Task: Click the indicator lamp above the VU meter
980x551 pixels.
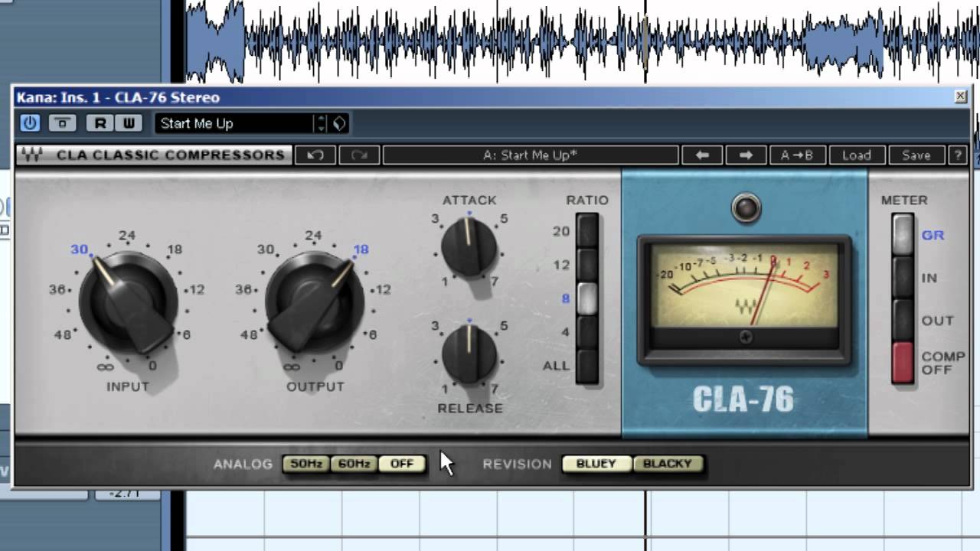Action: click(745, 208)
